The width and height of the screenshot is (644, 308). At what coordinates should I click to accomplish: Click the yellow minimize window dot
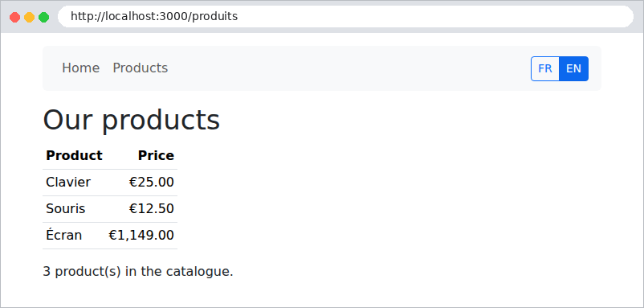[x=29, y=17]
